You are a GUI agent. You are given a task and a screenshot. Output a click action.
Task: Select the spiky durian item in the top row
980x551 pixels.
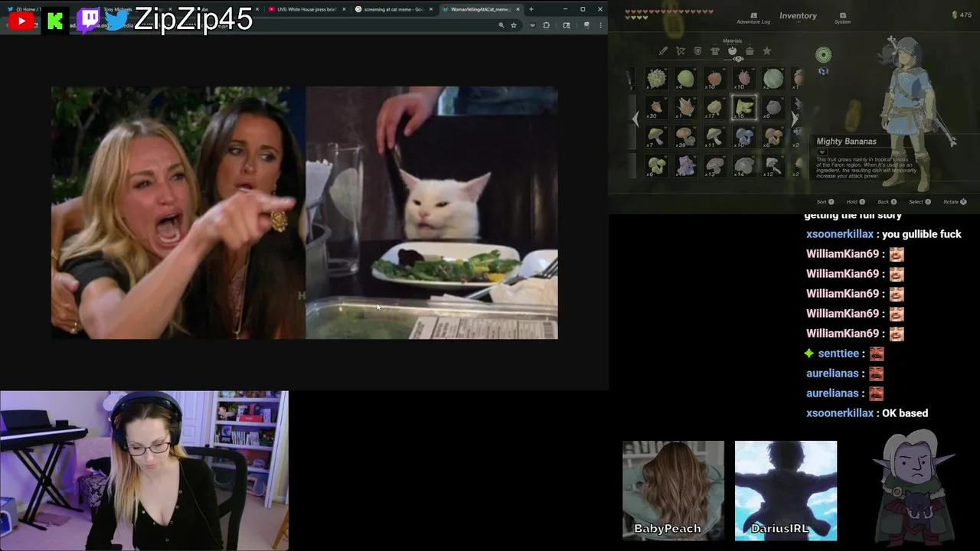tap(656, 78)
